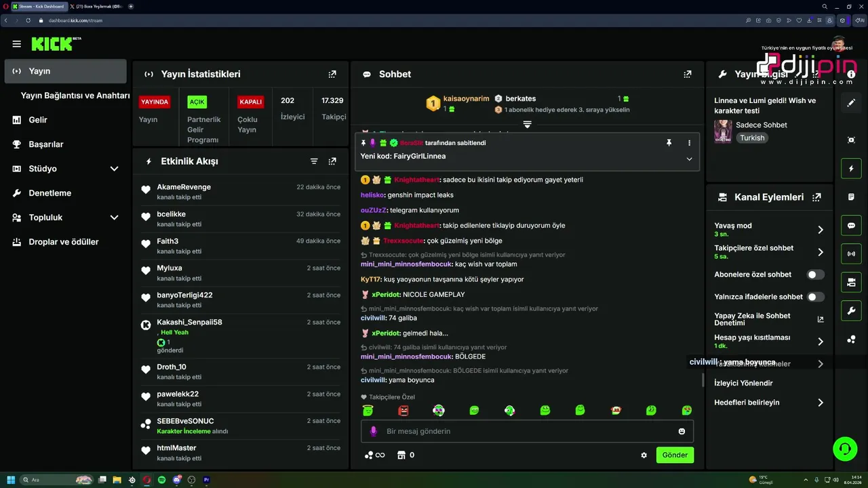Click username helisko in chat
This screenshot has height=488, width=868.
click(x=372, y=195)
